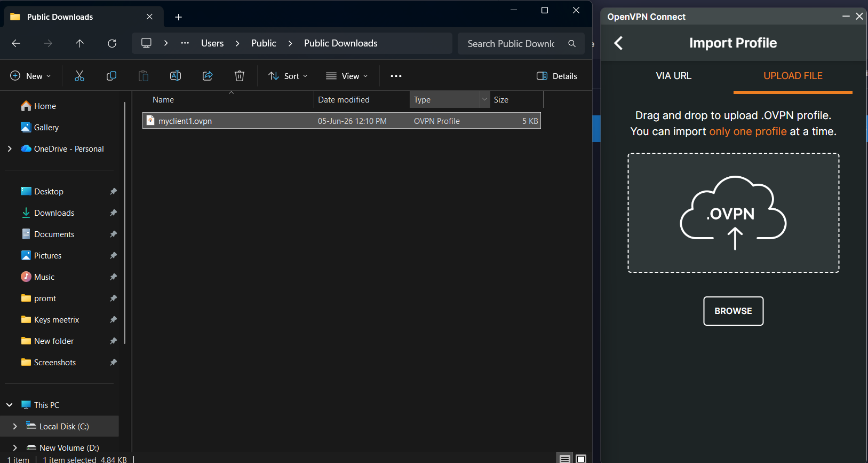Expand New Volume (D:) node
This screenshot has height=463, width=868.
pos(15,448)
